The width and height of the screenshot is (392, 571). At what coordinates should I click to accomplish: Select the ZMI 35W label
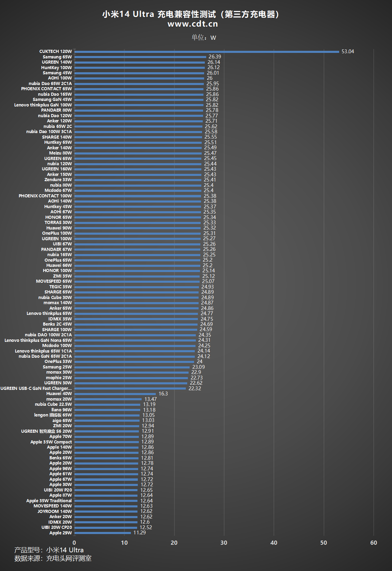pyautogui.click(x=63, y=276)
